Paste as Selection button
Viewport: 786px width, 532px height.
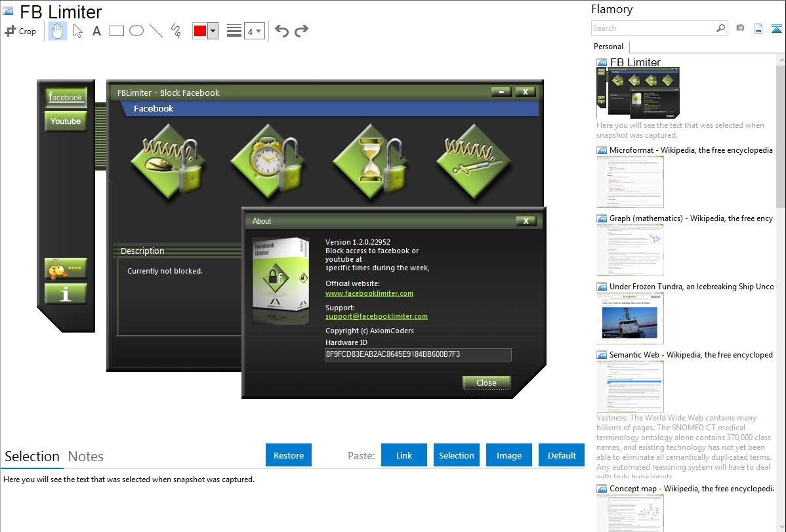pos(456,455)
